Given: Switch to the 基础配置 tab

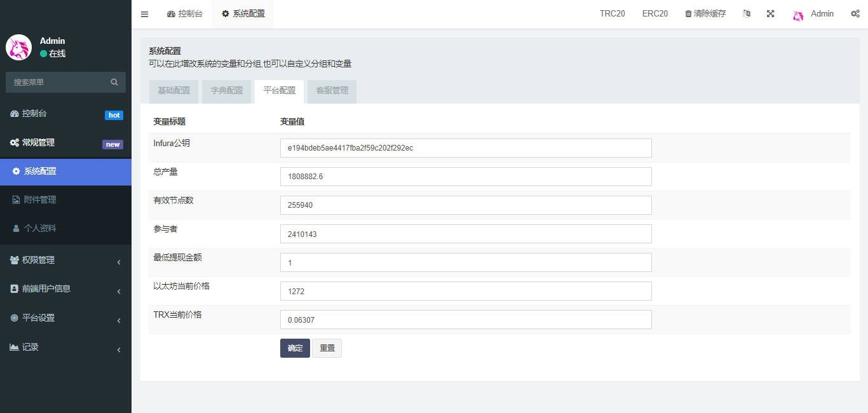Looking at the screenshot, I should pyautogui.click(x=173, y=91).
